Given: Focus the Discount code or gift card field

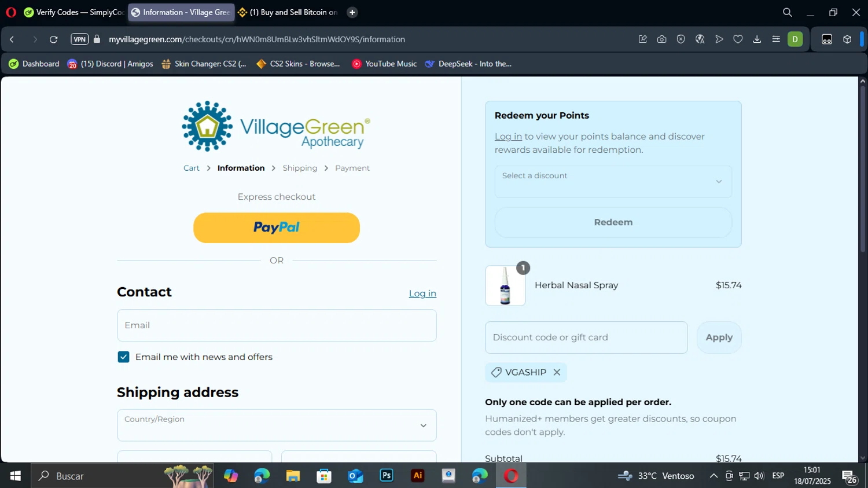Looking at the screenshot, I should tap(586, 337).
